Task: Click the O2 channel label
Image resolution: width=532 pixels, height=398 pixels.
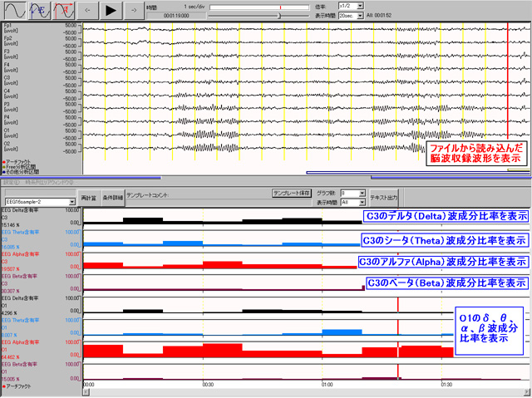Action: point(7,144)
